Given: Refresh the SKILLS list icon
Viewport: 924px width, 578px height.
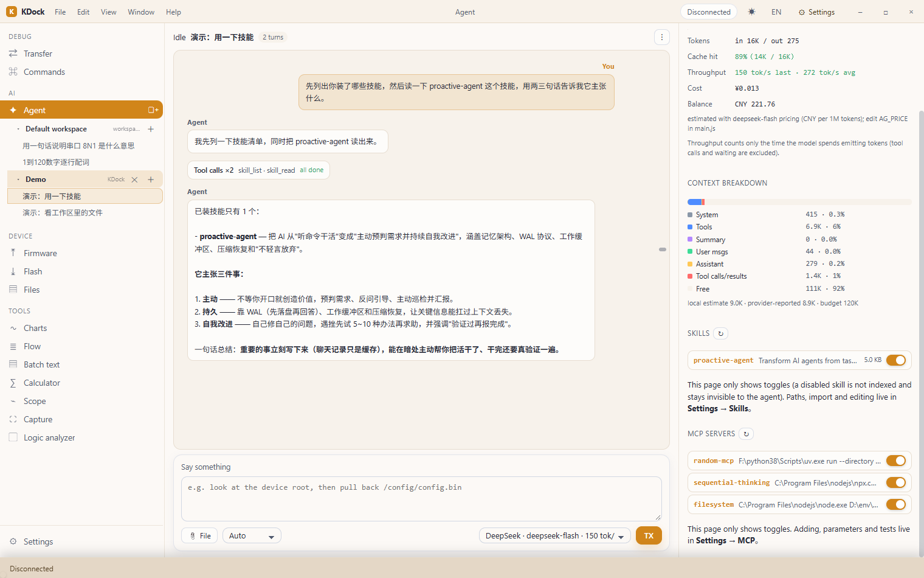Looking at the screenshot, I should pos(721,333).
